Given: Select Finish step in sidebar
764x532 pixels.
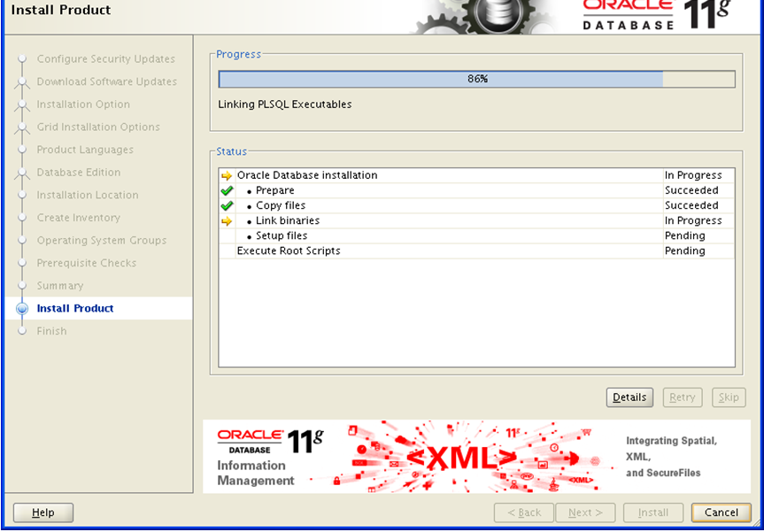Looking at the screenshot, I should 51,331.
